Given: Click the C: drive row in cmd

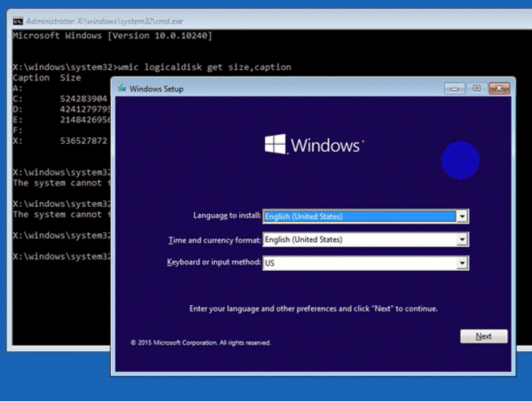Looking at the screenshot, I should [x=60, y=98].
